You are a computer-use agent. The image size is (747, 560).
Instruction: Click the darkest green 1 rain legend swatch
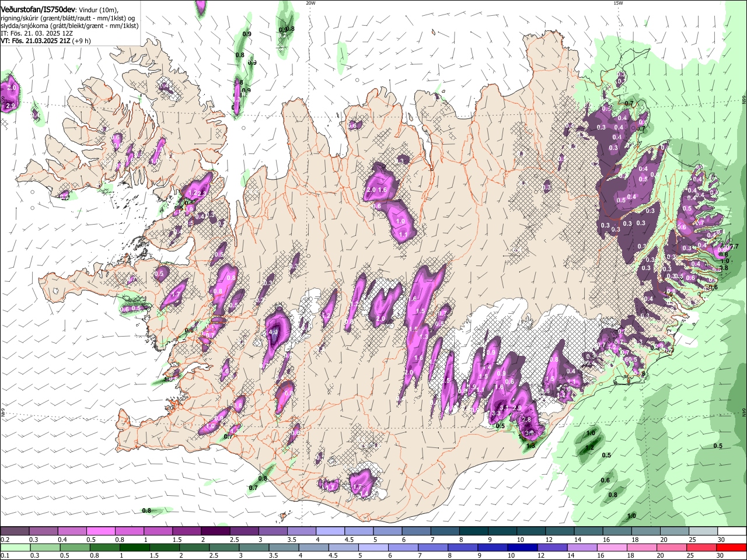pyautogui.click(x=134, y=548)
